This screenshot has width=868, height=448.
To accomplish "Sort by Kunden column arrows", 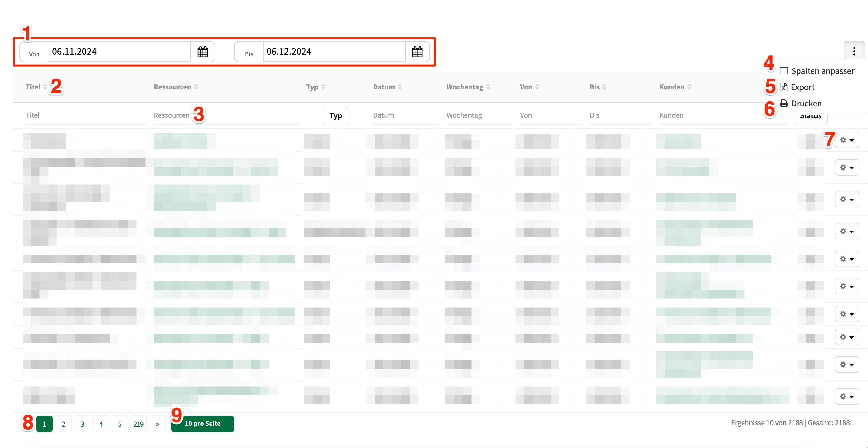I will tap(689, 87).
